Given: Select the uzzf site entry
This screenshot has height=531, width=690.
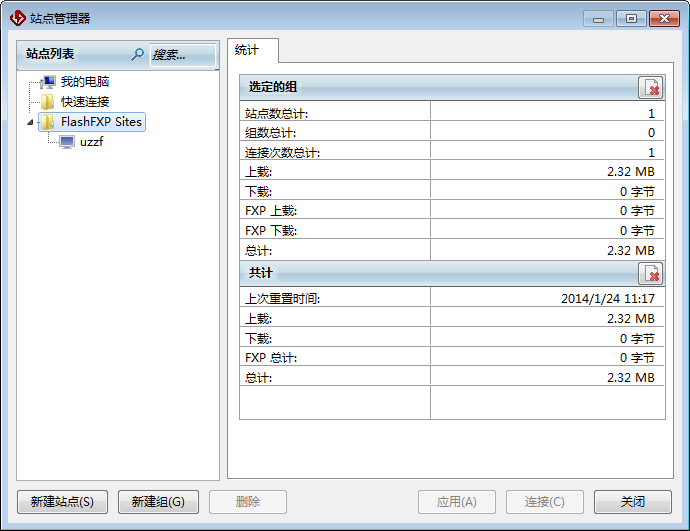Looking at the screenshot, I should [92, 142].
